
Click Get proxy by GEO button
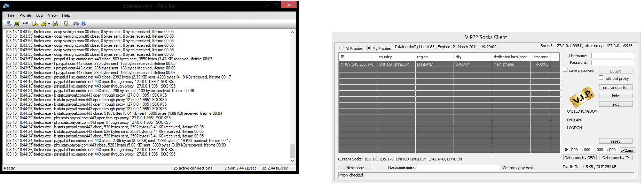pyautogui.click(x=579, y=157)
